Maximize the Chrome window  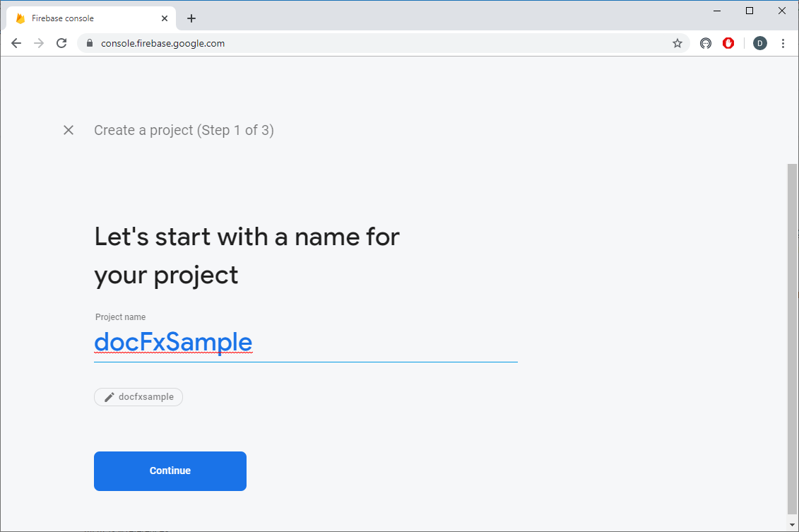[750, 11]
